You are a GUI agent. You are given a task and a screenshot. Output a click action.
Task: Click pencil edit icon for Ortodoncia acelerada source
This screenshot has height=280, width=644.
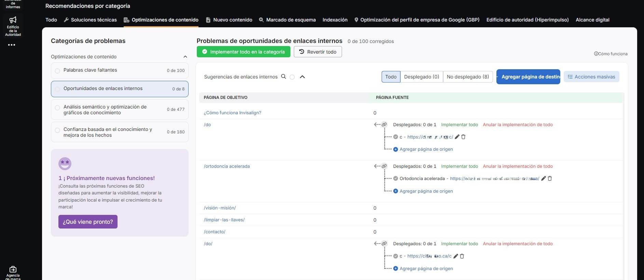[544, 178]
